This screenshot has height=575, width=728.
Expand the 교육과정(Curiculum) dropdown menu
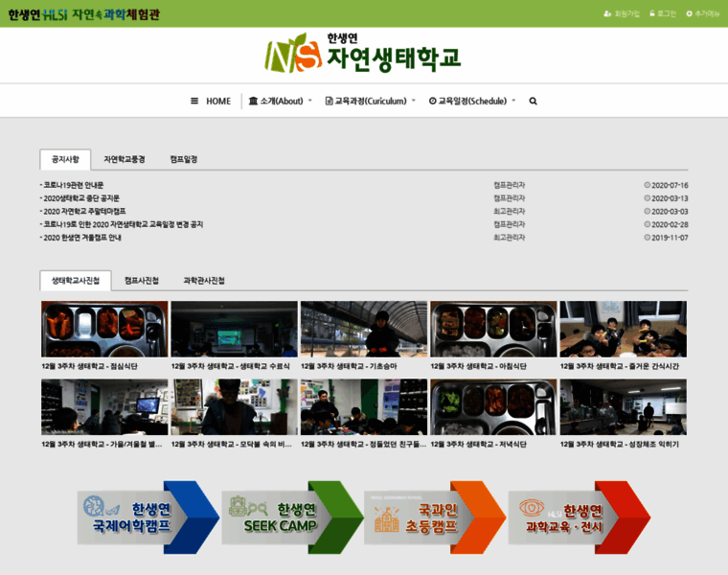pyautogui.click(x=370, y=101)
